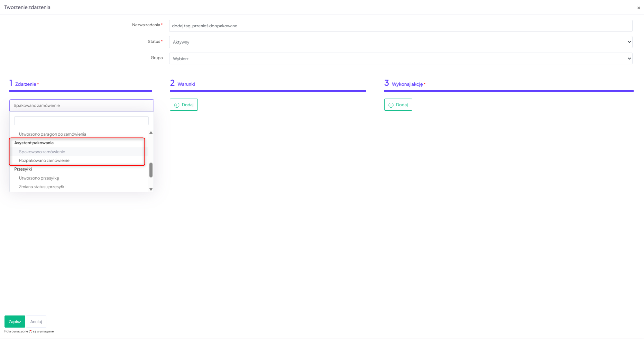
Task: Collapse the Zdarzenie selector showing Spakowano zamówienie
Action: [81, 106]
